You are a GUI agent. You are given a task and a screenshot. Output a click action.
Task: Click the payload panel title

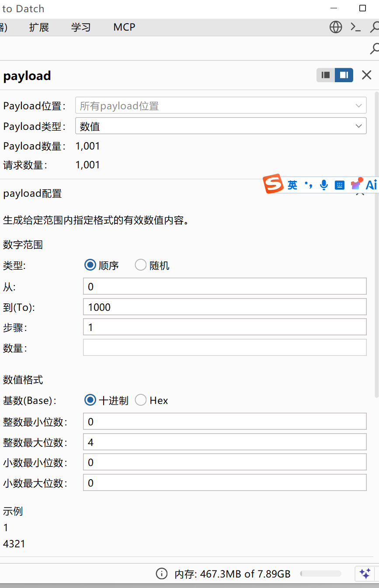point(27,76)
